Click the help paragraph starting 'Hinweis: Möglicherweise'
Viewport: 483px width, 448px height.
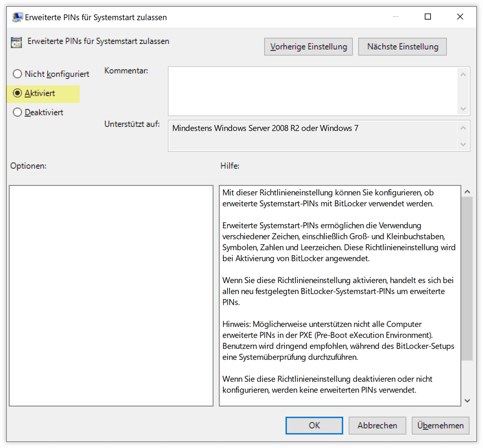coord(338,340)
